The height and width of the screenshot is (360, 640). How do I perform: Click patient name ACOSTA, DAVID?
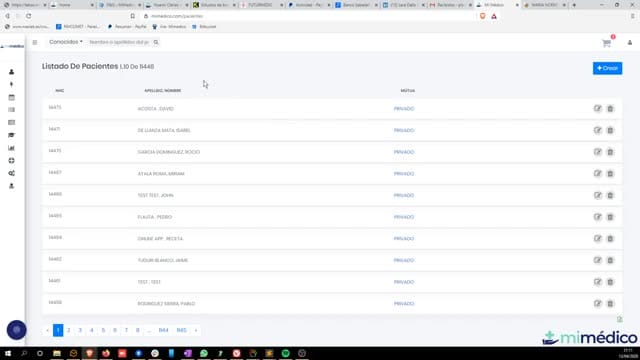[156, 109]
